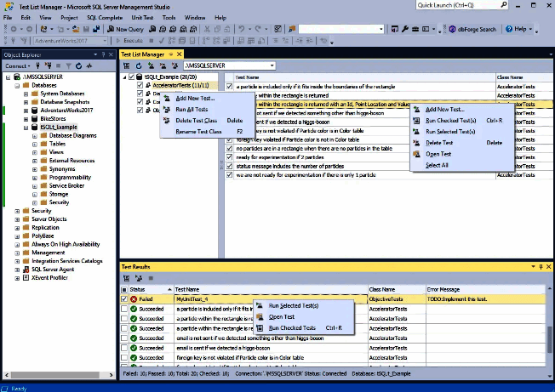The height and width of the screenshot is (392, 555).
Task: Click the Connect button in Object Explorer
Action: coord(17,65)
